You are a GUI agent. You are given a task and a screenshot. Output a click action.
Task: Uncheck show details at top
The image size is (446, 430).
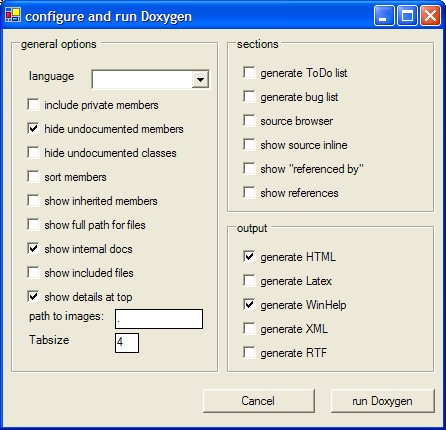pyautogui.click(x=34, y=297)
